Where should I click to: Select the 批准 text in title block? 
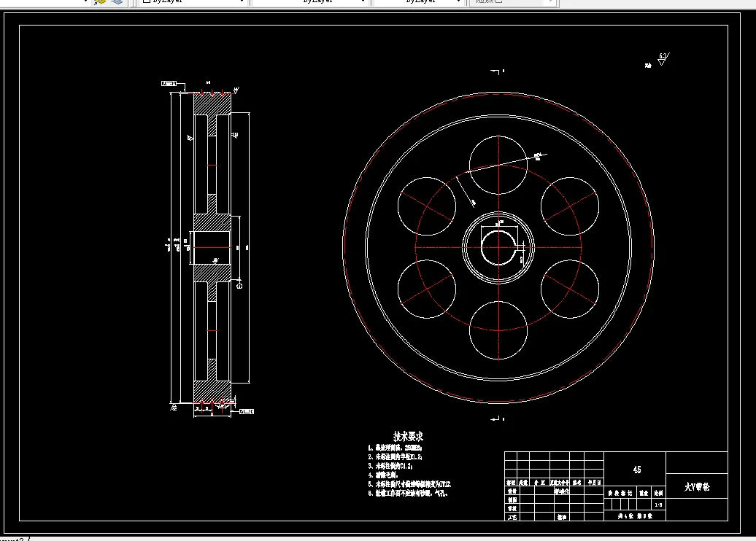pos(562,517)
